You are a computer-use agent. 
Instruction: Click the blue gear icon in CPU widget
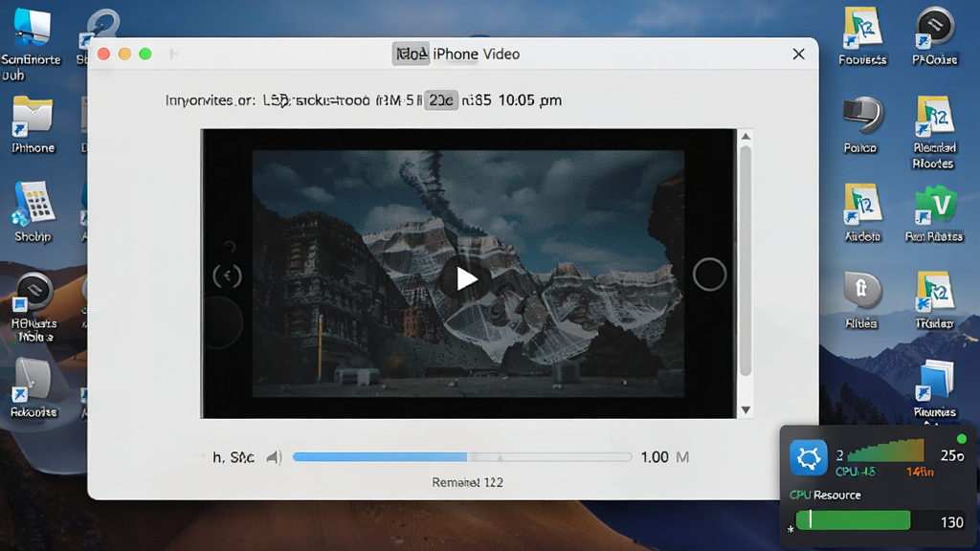coord(808,458)
